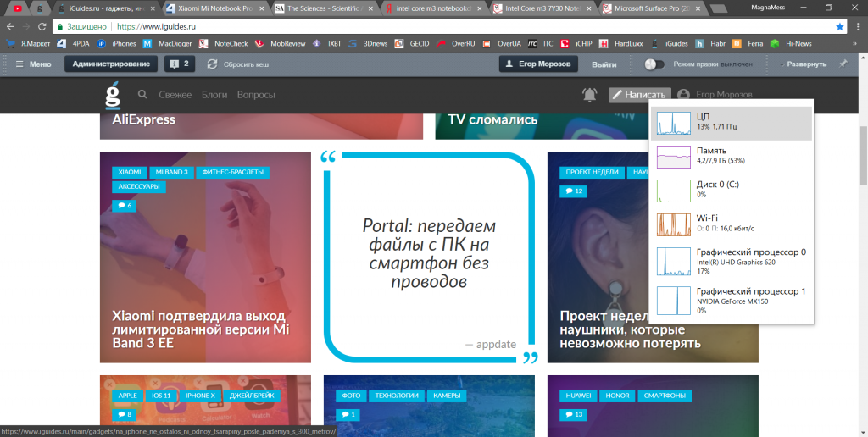Select the ЦП performance item

click(731, 124)
